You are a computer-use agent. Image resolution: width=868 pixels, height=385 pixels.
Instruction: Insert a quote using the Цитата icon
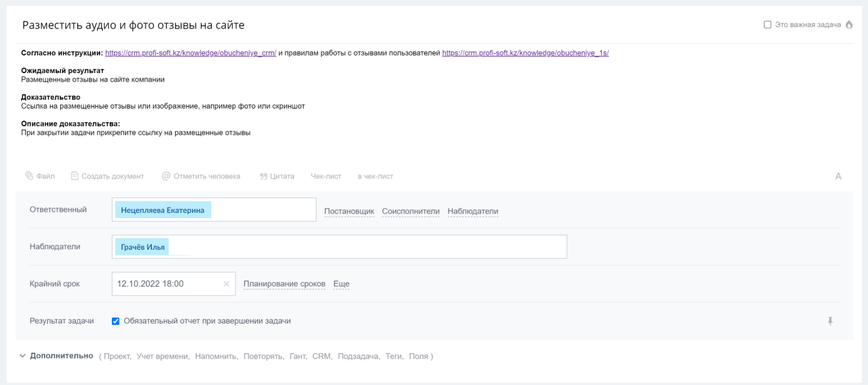263,176
